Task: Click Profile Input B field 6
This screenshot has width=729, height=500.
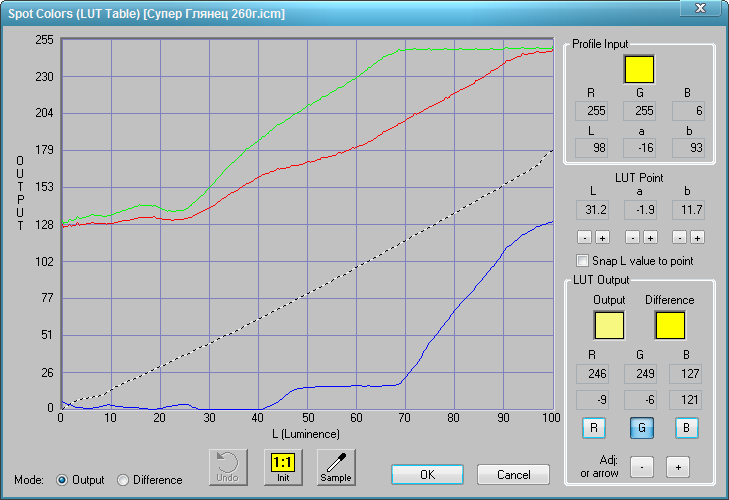Action: point(689,111)
